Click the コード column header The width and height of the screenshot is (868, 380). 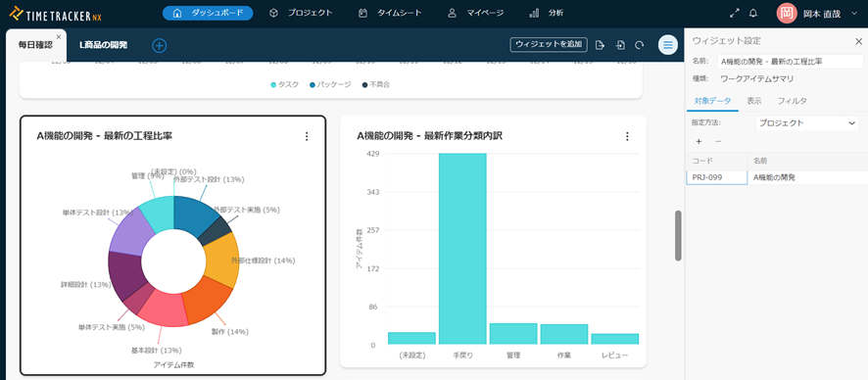(716, 161)
